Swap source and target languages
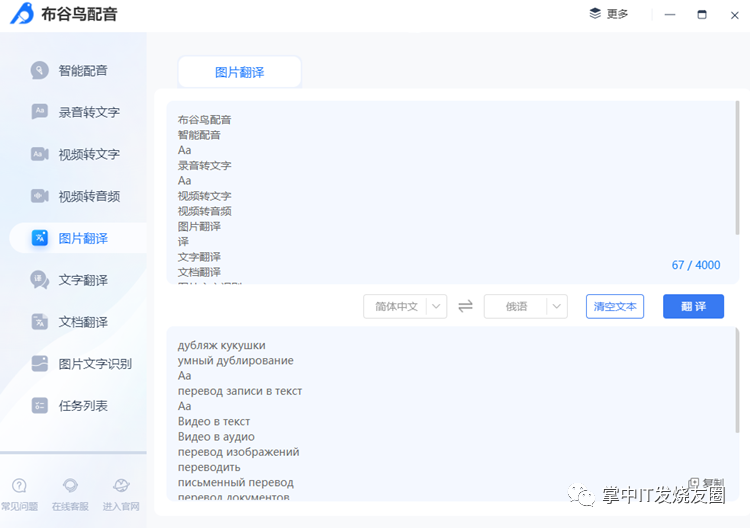This screenshot has width=750, height=528. pos(465,306)
